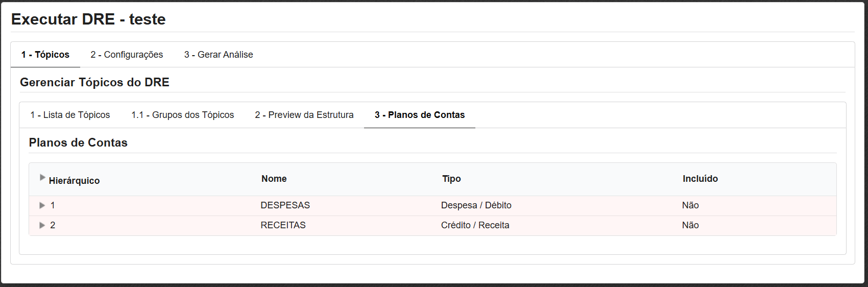
Task: Expand all via Hierárquico header triangle
Action: (x=42, y=177)
